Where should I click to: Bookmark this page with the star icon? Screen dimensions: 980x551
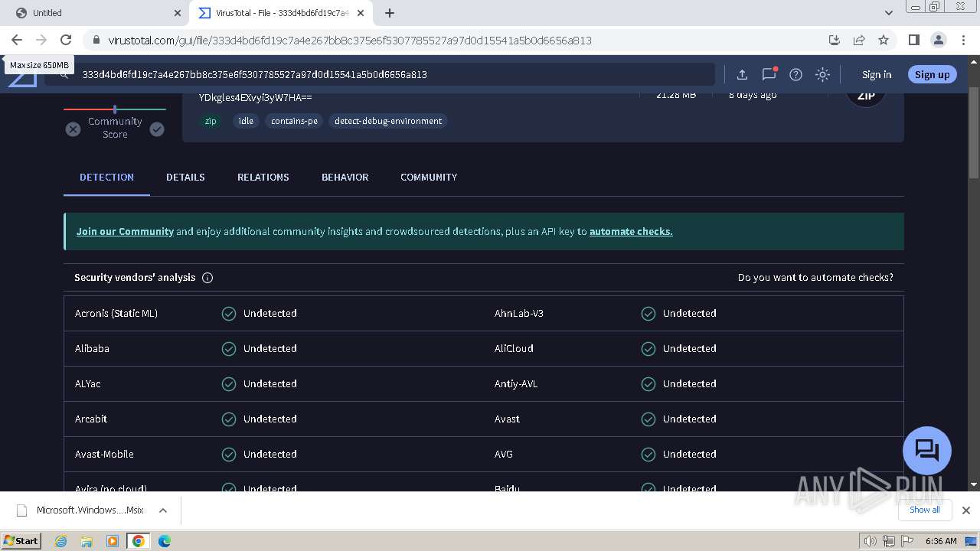(x=884, y=40)
